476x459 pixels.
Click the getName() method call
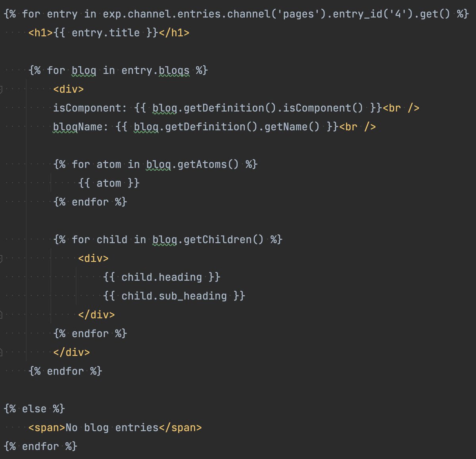292,127
